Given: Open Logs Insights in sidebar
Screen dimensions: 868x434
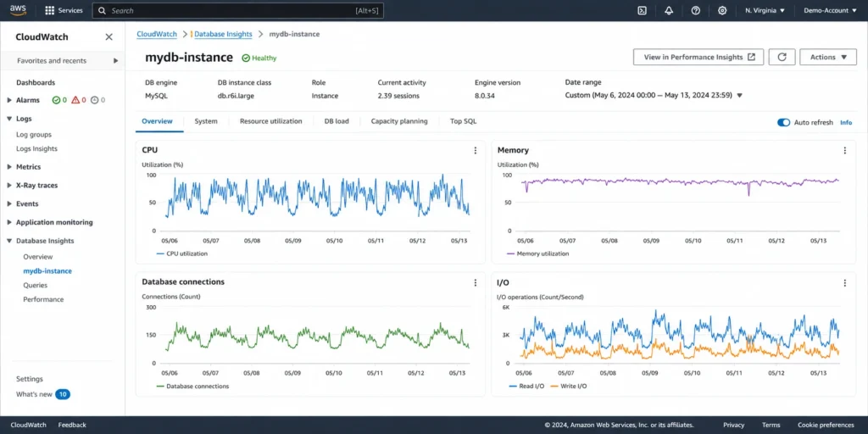Looking at the screenshot, I should point(36,149).
